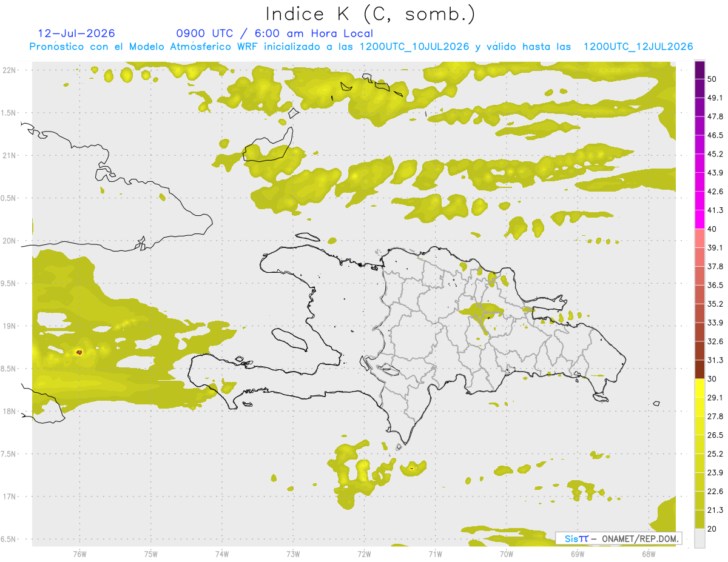Click the colorbar label '41.3'
The height and width of the screenshot is (562, 728).
click(x=715, y=210)
